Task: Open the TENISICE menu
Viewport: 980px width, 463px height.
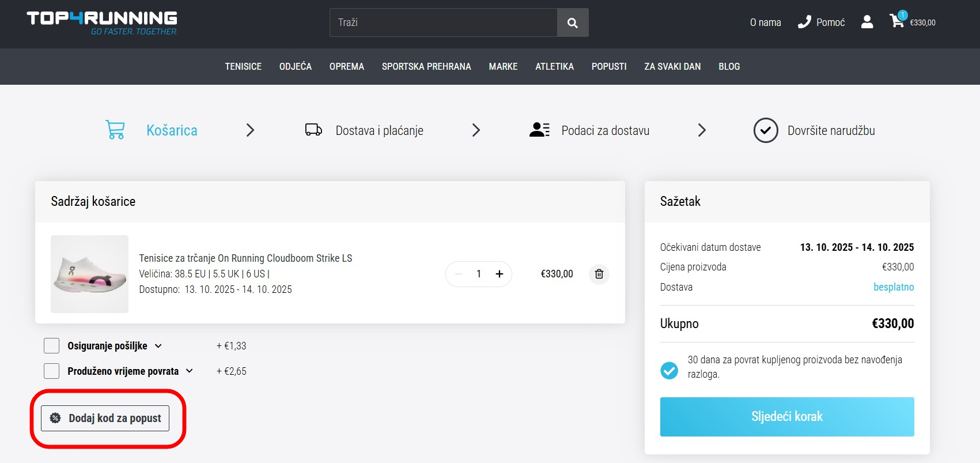Action: pos(243,67)
